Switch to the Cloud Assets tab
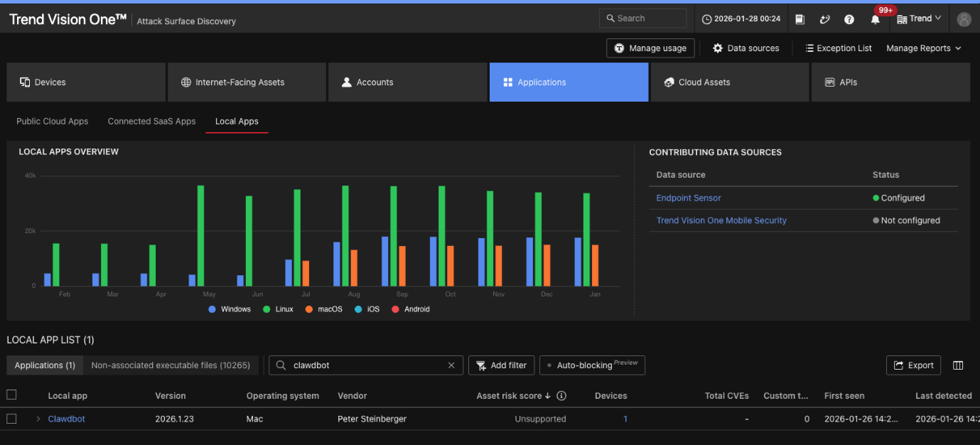This screenshot has width=980, height=445. 729,82
